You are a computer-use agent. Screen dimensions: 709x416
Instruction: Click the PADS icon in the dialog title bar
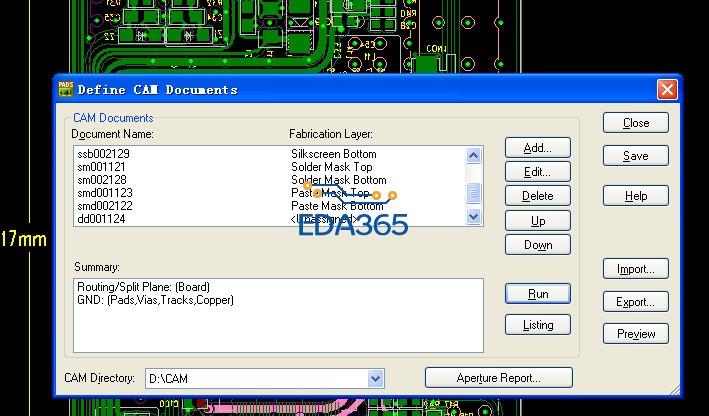(x=66, y=89)
